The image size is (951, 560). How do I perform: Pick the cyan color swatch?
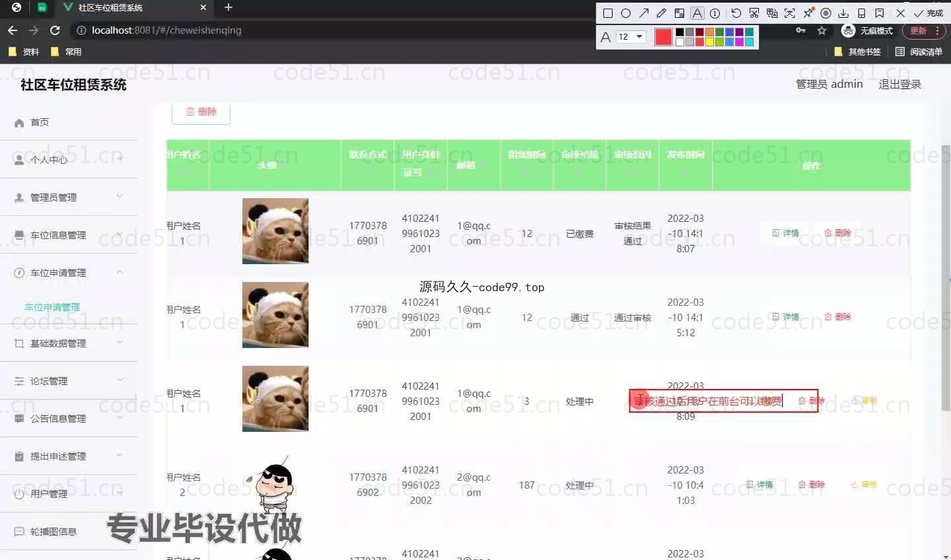(749, 42)
